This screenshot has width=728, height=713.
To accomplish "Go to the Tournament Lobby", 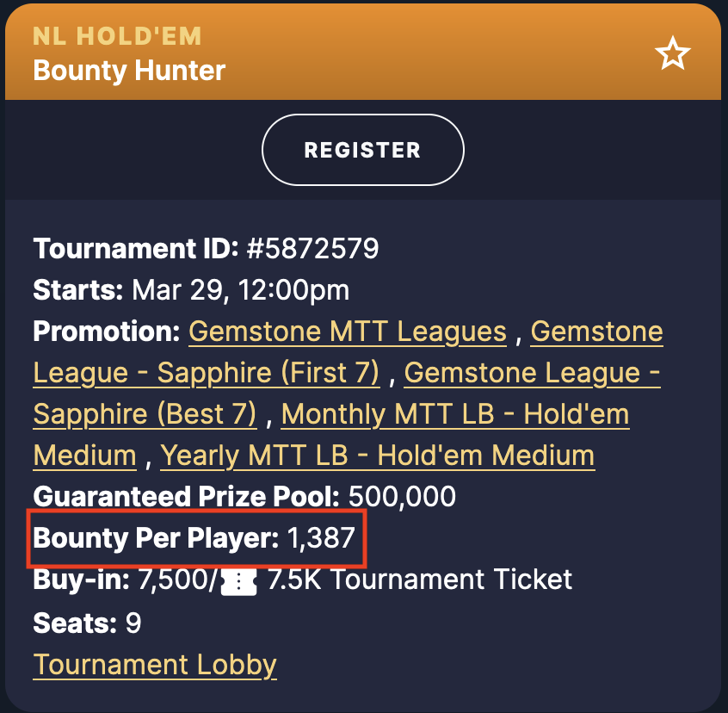I will pyautogui.click(x=155, y=665).
